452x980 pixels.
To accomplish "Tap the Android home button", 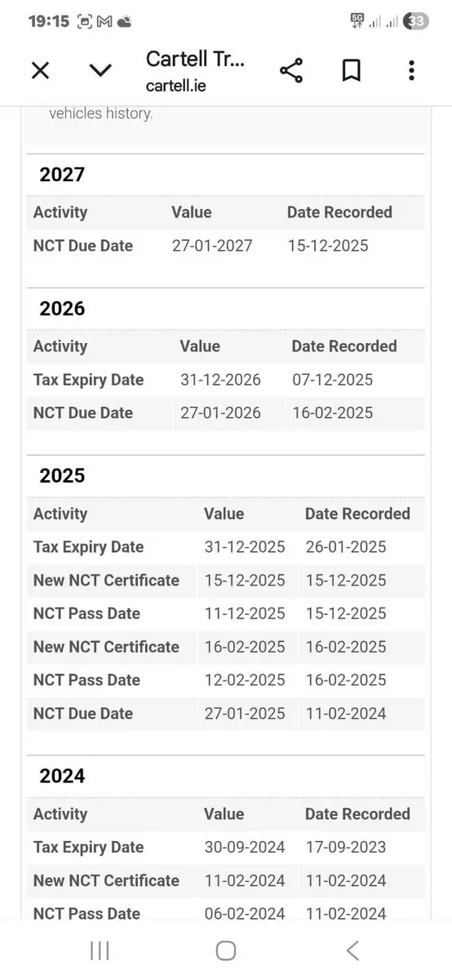I will tap(226, 950).
